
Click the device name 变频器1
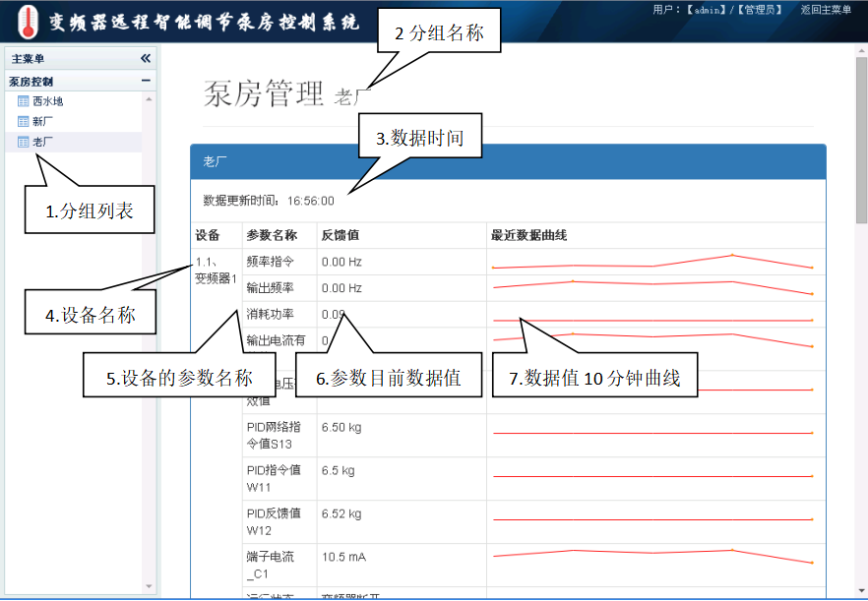tap(216, 278)
